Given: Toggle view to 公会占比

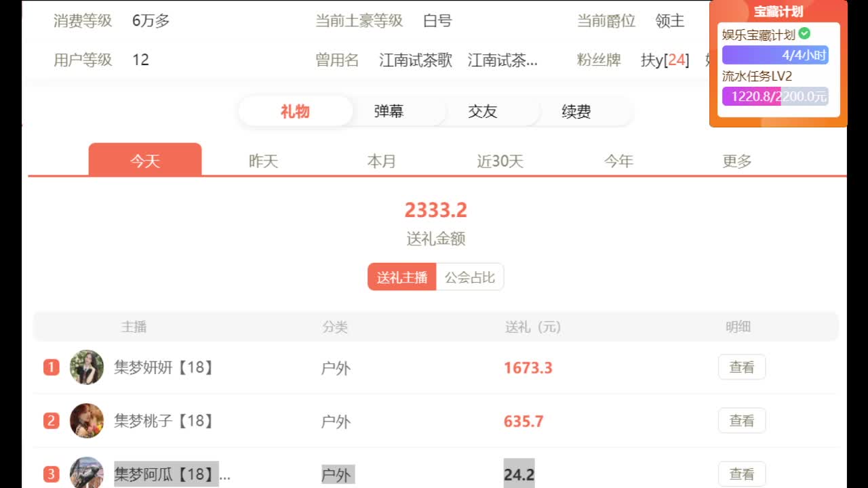Looking at the screenshot, I should pyautogui.click(x=469, y=277).
